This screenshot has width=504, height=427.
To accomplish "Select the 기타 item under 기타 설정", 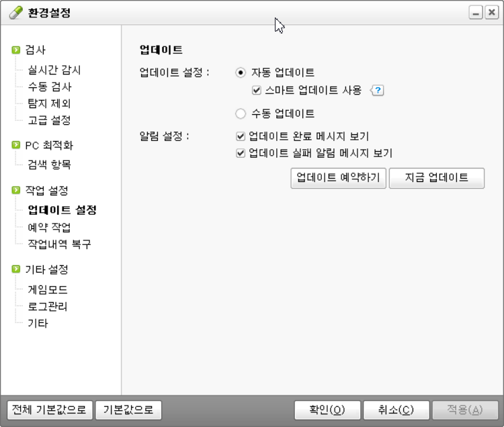I will coord(38,324).
